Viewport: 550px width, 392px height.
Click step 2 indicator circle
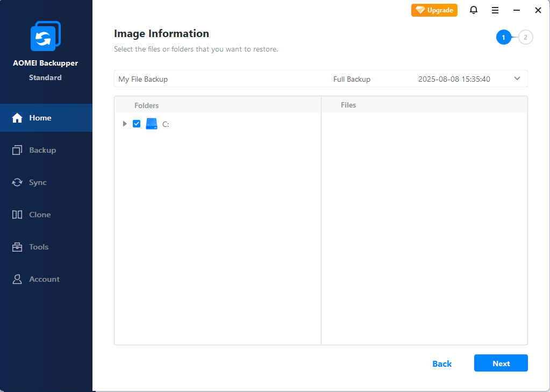click(x=525, y=37)
